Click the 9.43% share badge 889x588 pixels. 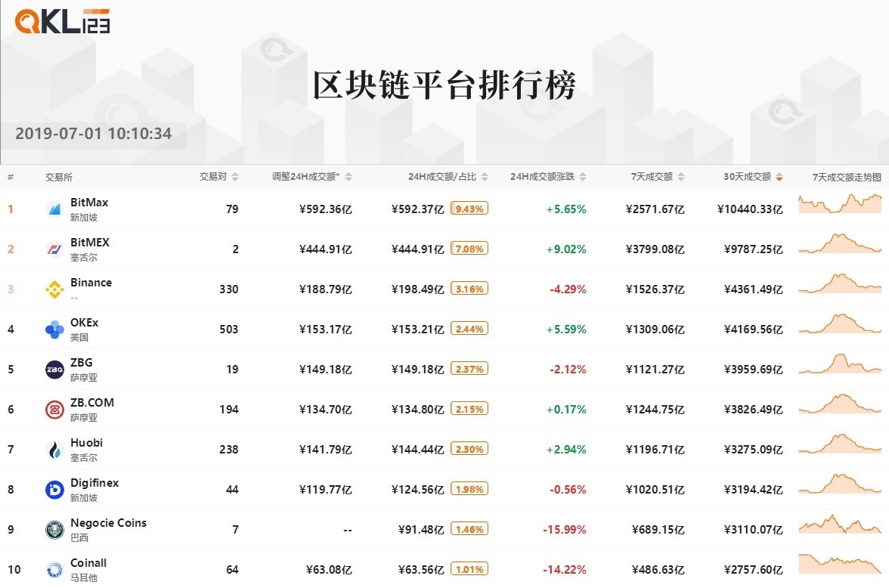(469, 209)
